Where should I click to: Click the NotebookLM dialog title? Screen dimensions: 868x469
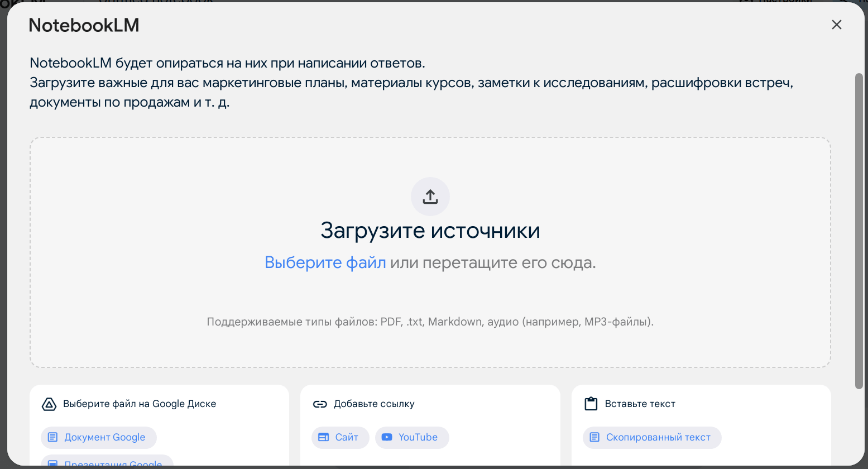tap(84, 25)
